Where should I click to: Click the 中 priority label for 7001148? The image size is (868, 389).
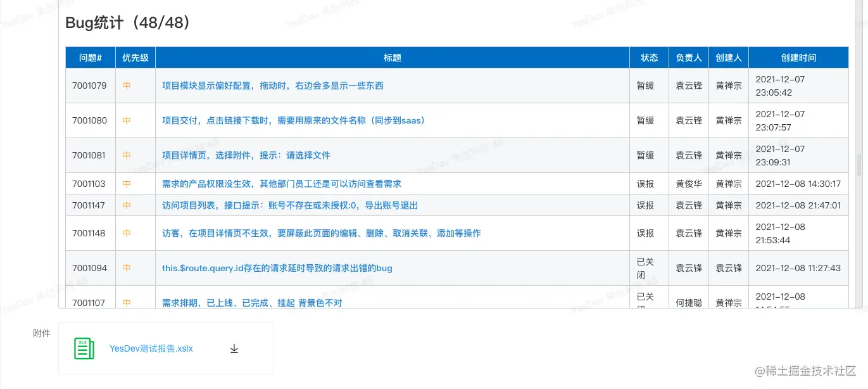click(134, 233)
